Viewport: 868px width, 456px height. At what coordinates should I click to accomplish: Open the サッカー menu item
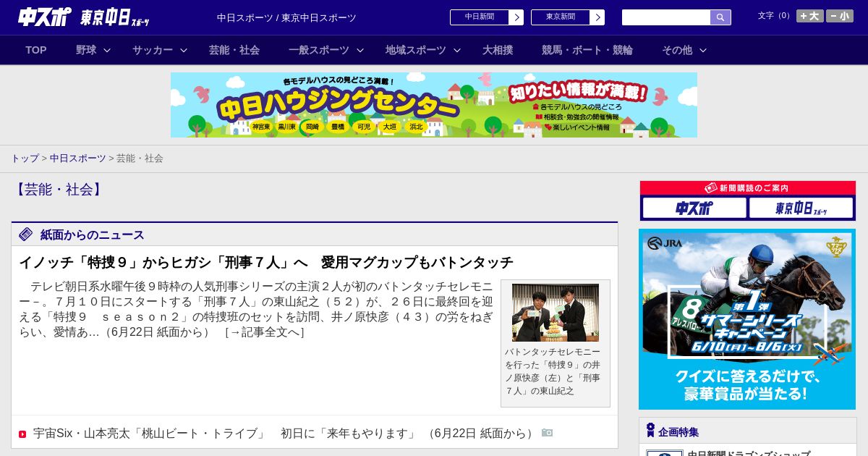click(x=153, y=50)
